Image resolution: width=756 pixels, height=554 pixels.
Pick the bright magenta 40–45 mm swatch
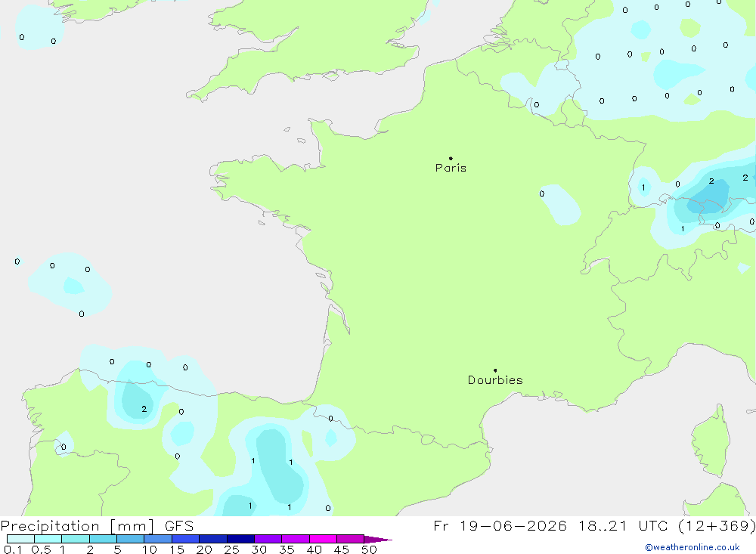coord(323,539)
